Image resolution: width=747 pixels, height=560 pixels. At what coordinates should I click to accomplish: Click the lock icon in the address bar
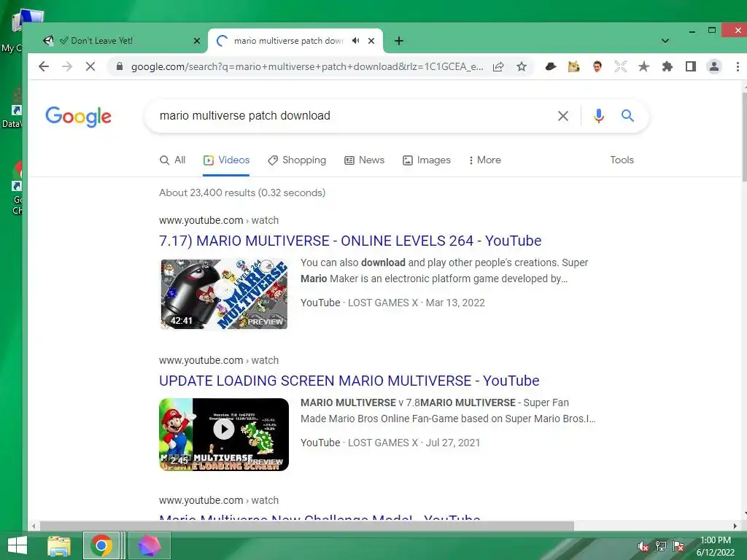[x=120, y=66]
